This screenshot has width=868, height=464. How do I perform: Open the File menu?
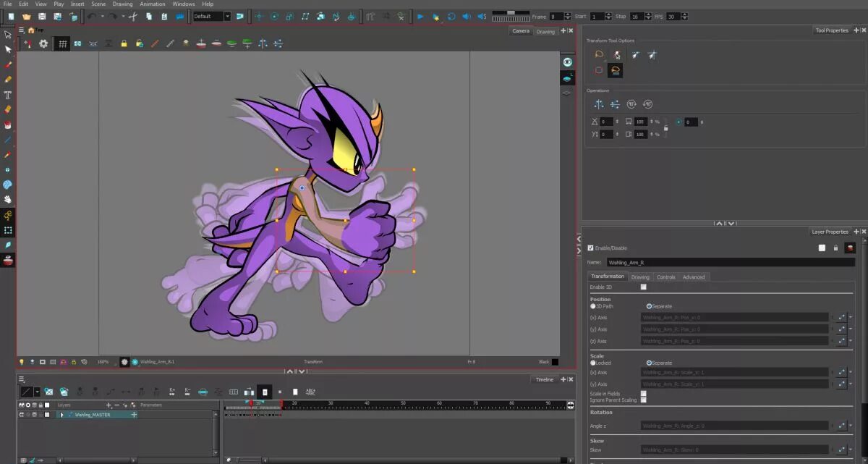pos(8,4)
